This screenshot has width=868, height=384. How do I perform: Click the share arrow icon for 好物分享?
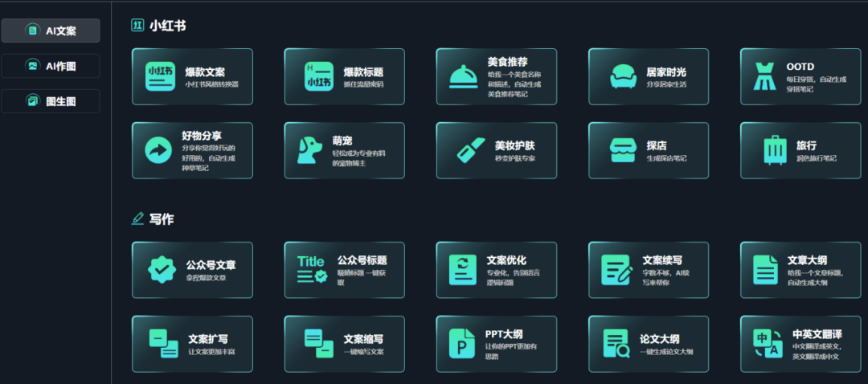coord(158,150)
